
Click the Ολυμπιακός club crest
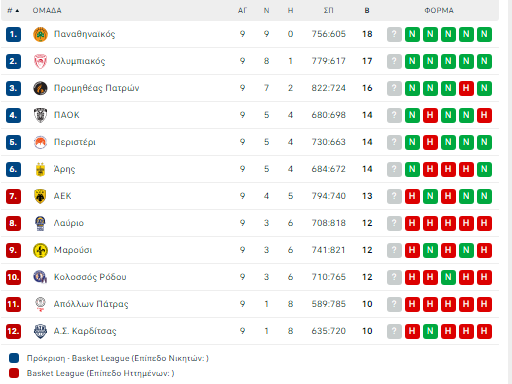pyautogui.click(x=40, y=61)
